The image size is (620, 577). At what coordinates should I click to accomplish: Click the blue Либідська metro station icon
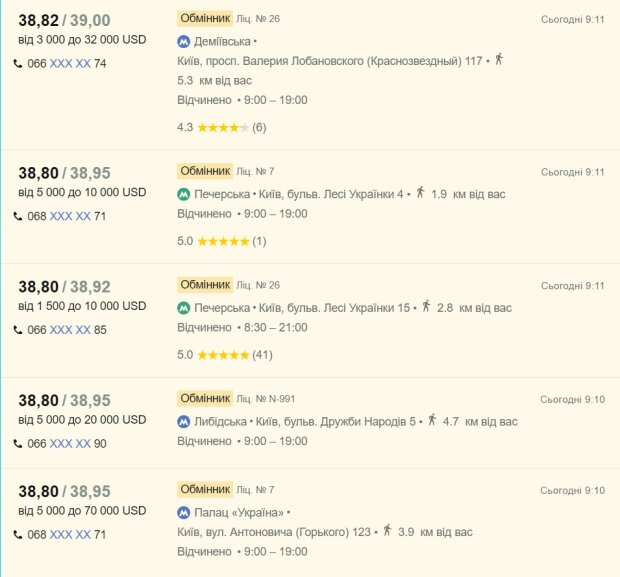click(x=183, y=422)
